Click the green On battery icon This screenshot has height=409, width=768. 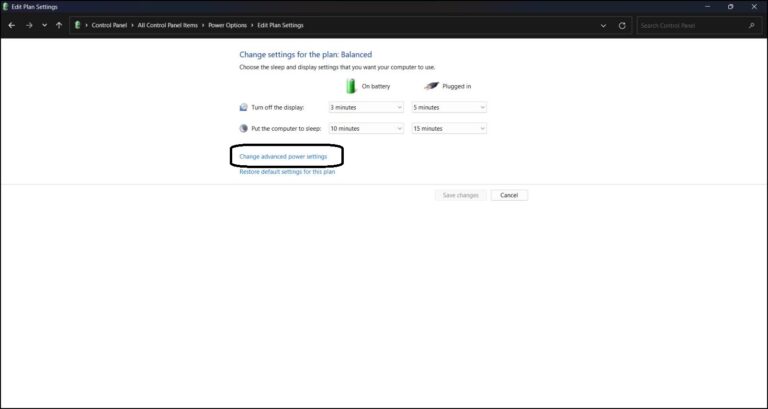[x=351, y=86]
